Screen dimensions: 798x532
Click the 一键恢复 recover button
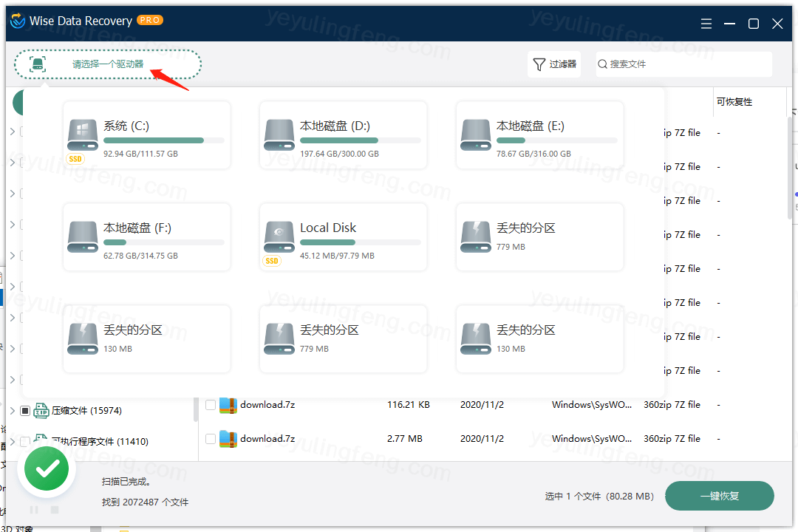(720, 496)
